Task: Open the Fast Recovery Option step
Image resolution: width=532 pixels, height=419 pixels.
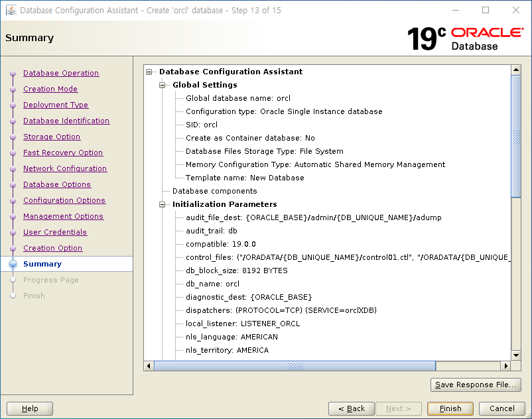Action: click(x=63, y=152)
